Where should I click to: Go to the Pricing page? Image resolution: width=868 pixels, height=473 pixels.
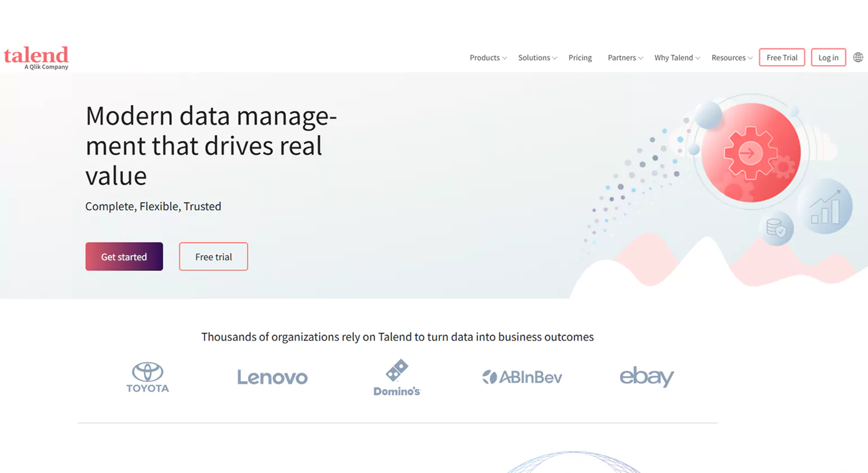(x=580, y=57)
